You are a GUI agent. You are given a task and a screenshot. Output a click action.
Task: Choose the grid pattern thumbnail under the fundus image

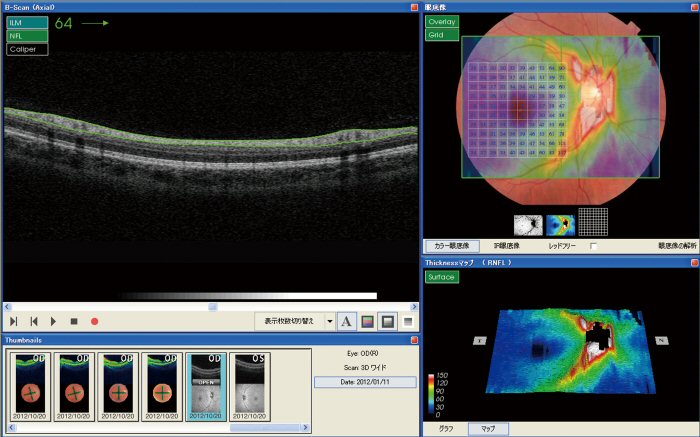pos(594,223)
